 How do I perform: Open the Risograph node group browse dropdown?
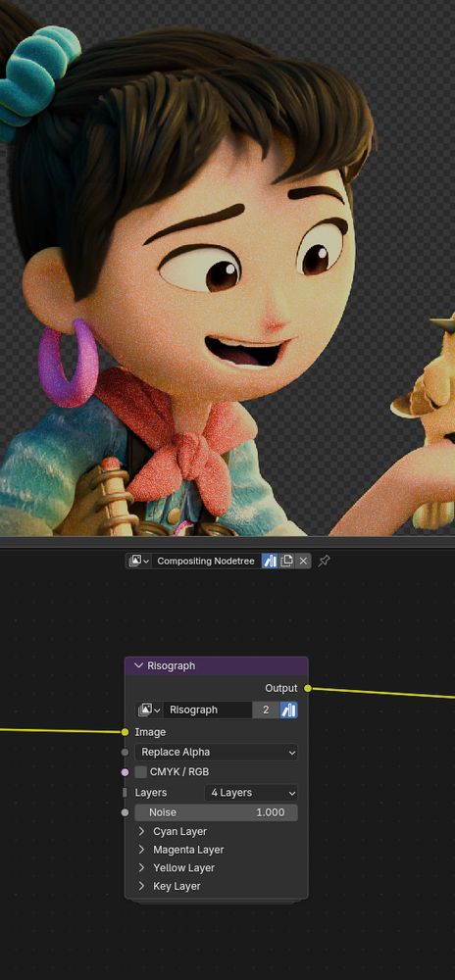click(149, 710)
